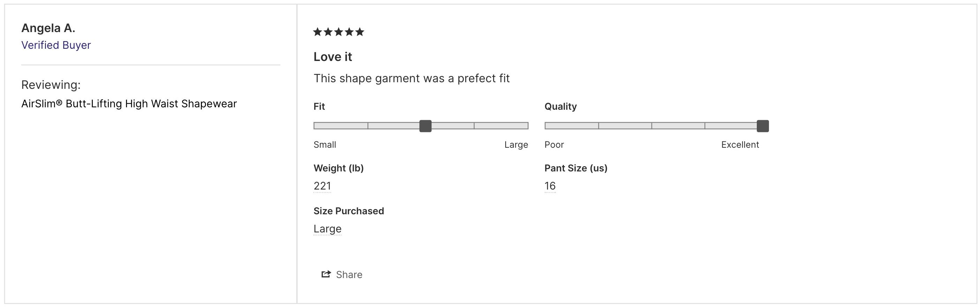This screenshot has width=980, height=308.
Task: Click the Size Purchased value Large
Action: pyautogui.click(x=327, y=229)
